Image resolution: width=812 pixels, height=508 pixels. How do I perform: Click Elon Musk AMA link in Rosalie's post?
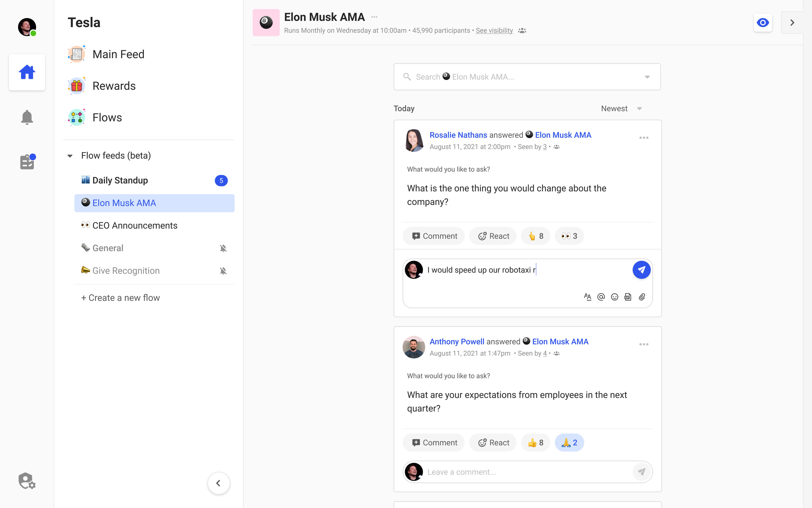(x=563, y=135)
